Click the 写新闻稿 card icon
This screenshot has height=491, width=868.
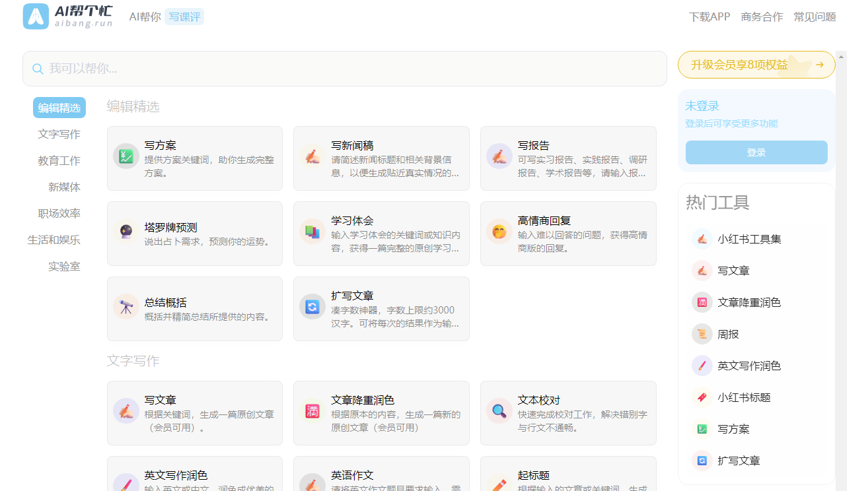[x=312, y=156]
